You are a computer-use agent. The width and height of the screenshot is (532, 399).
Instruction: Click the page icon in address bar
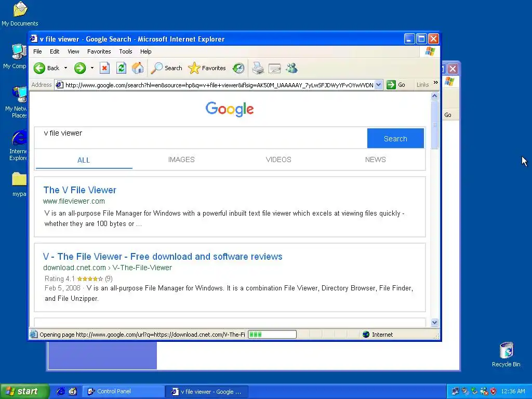(x=59, y=85)
